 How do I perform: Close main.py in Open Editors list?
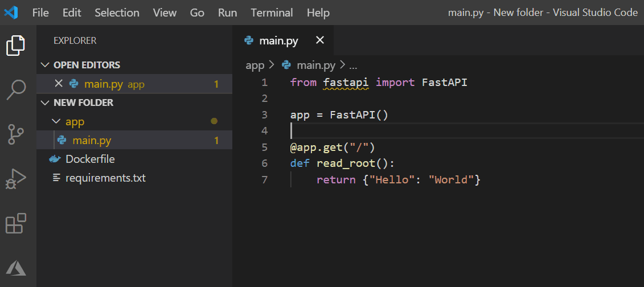tap(59, 84)
